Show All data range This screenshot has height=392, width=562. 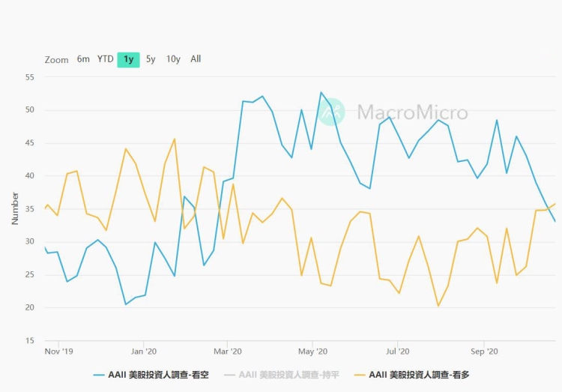pyautogui.click(x=196, y=59)
